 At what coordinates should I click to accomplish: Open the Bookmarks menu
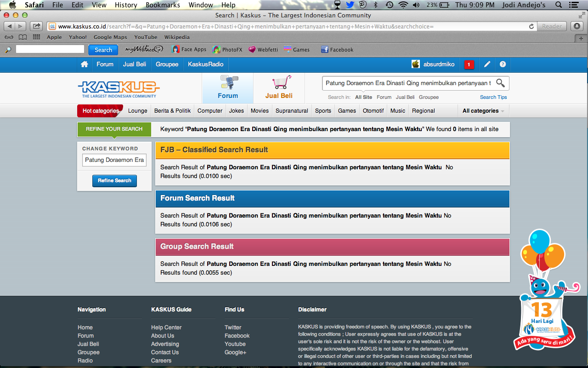[162, 5]
